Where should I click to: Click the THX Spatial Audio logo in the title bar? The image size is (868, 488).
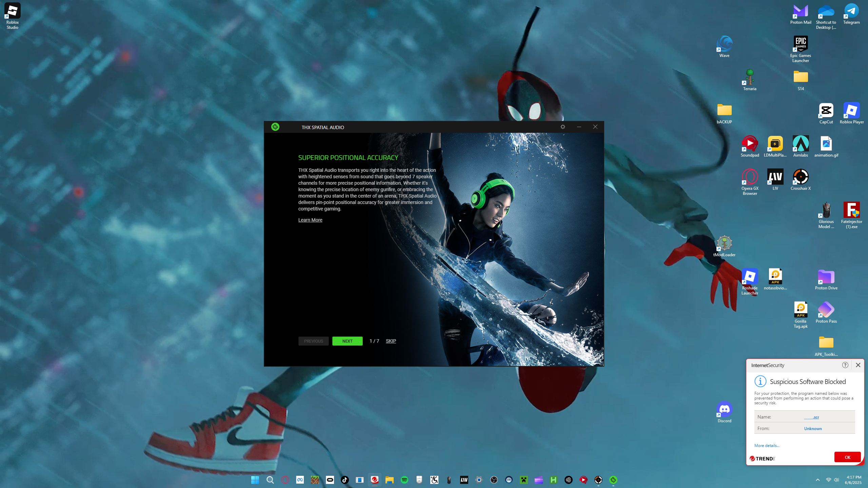[x=275, y=127]
